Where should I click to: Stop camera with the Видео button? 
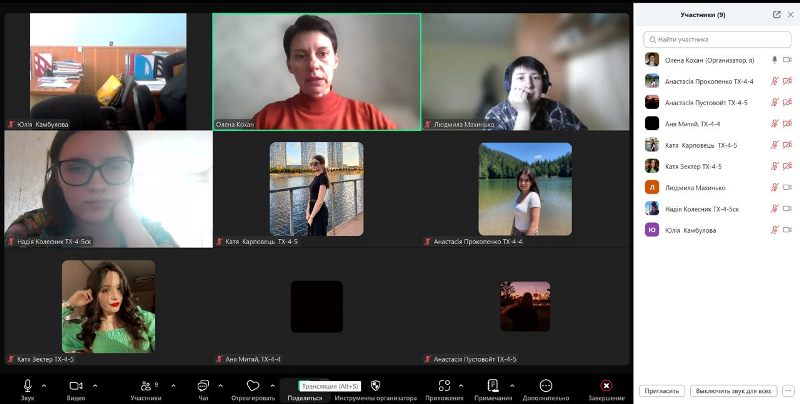(x=76, y=390)
